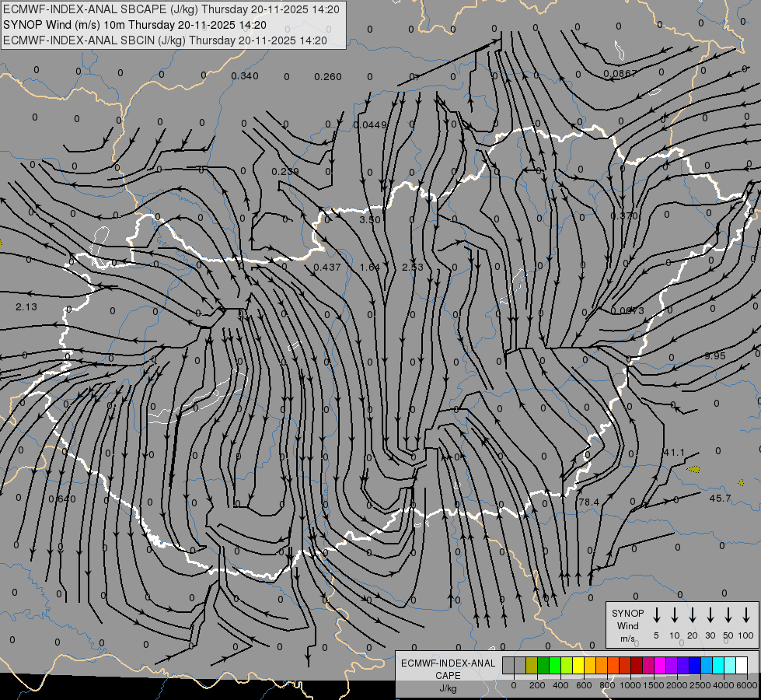Click the 5 m/s wind arrow in legend

point(656,615)
